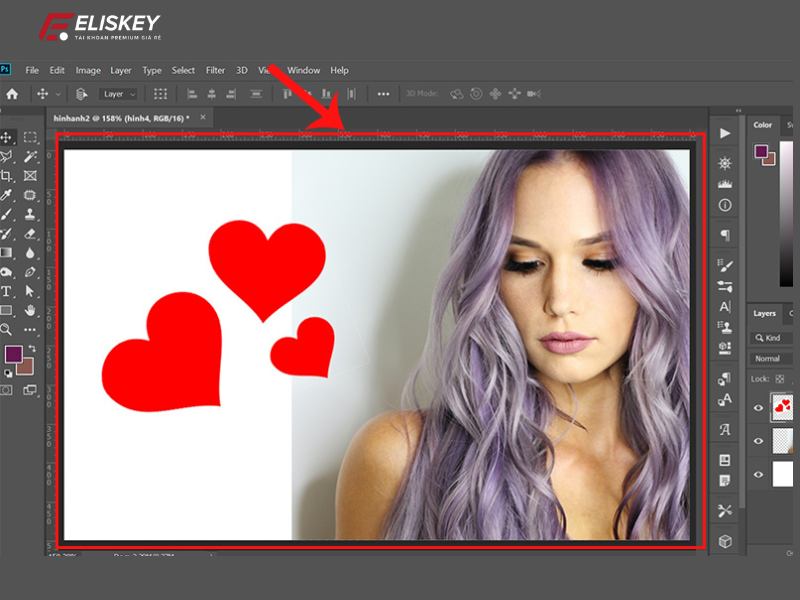
Task: Click the hearts layer thumbnail
Action: tap(781, 406)
